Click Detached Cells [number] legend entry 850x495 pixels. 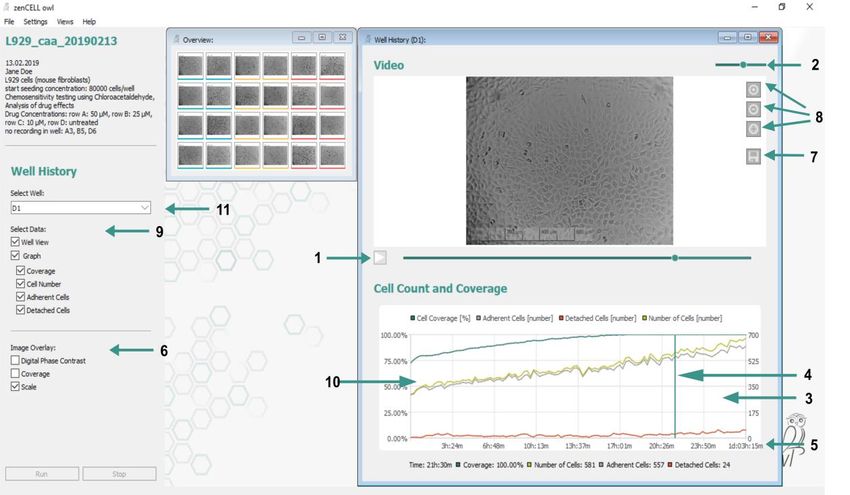click(x=597, y=318)
